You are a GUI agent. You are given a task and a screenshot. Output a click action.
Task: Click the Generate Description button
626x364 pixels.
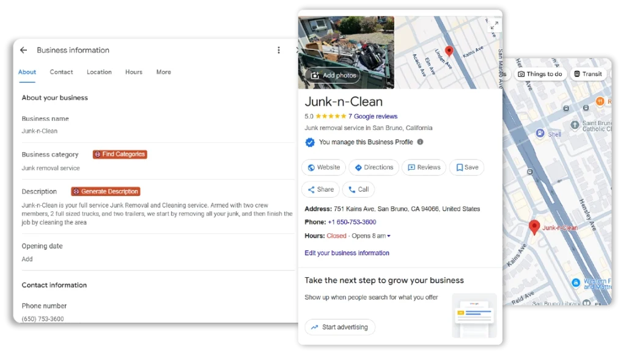tap(106, 191)
